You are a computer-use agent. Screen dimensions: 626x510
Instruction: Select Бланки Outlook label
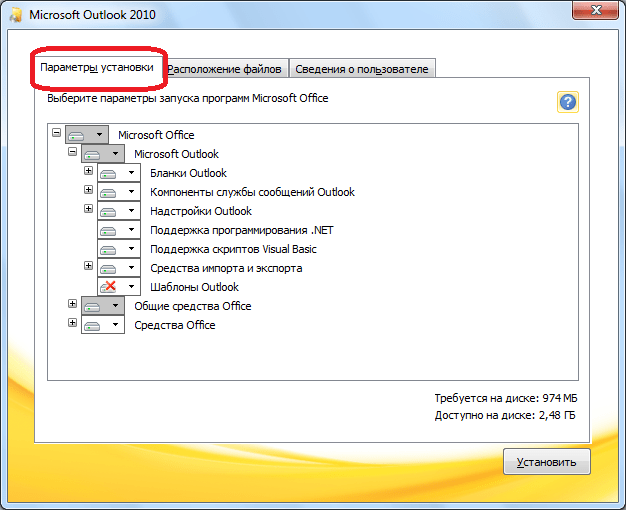click(x=188, y=173)
